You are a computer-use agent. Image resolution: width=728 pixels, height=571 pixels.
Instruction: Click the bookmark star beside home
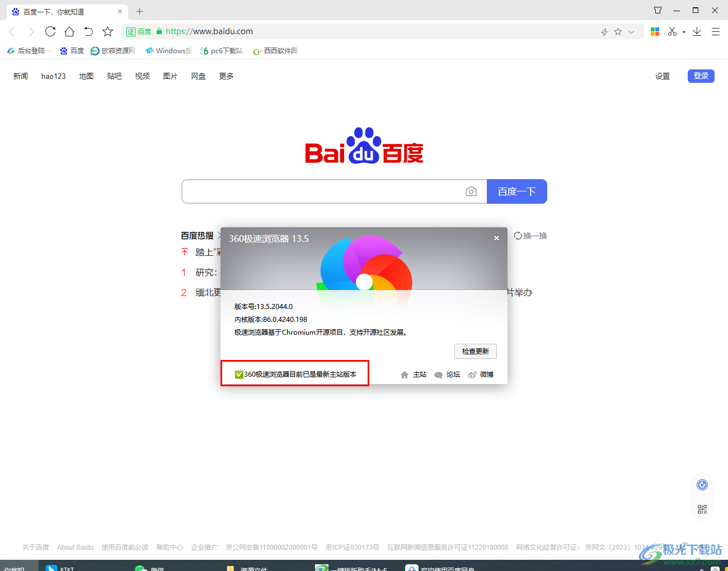(107, 31)
